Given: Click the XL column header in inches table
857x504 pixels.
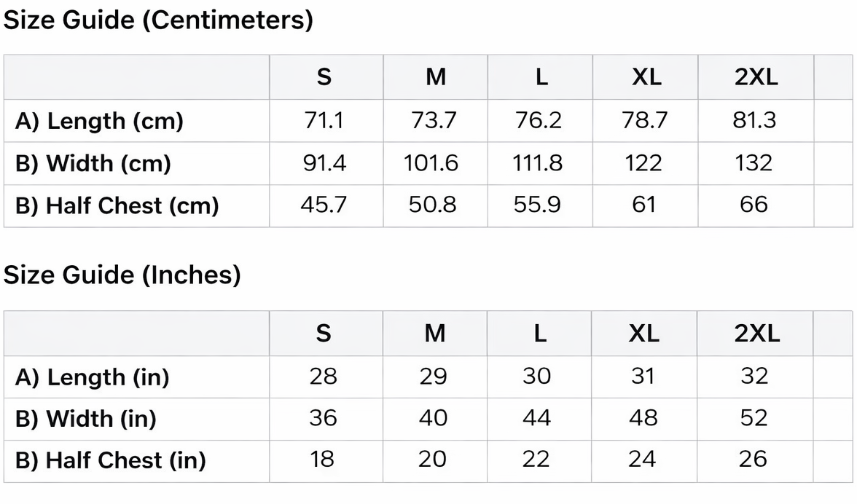Looking at the screenshot, I should pos(644,334).
